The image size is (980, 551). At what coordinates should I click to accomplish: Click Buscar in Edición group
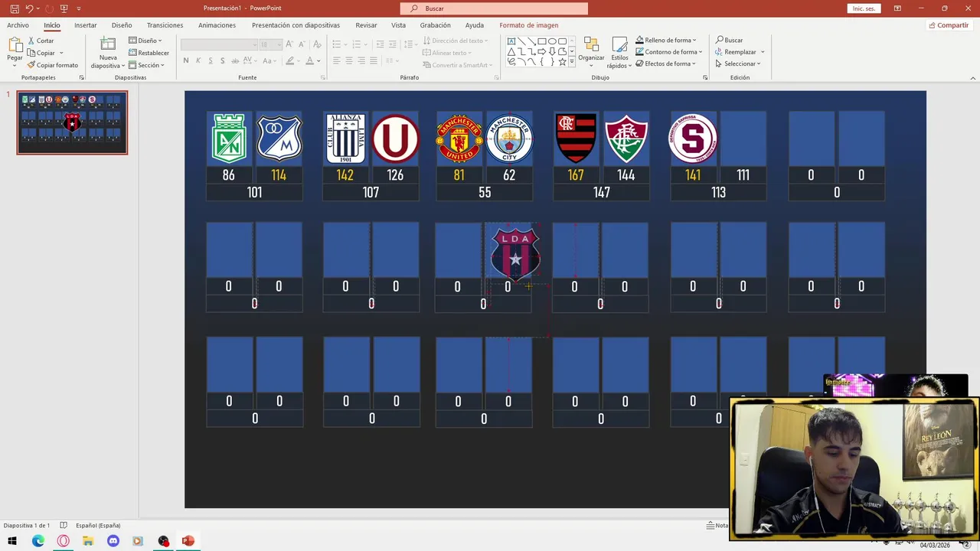729,40
